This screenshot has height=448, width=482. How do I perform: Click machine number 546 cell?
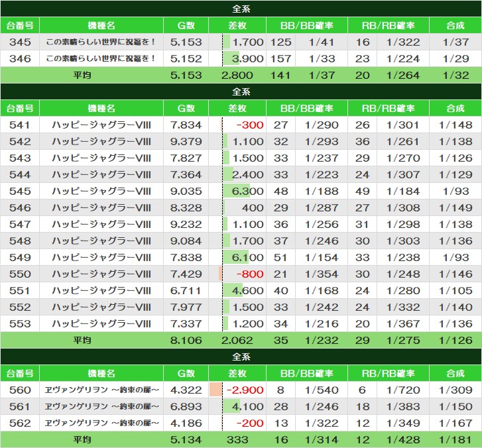20,207
